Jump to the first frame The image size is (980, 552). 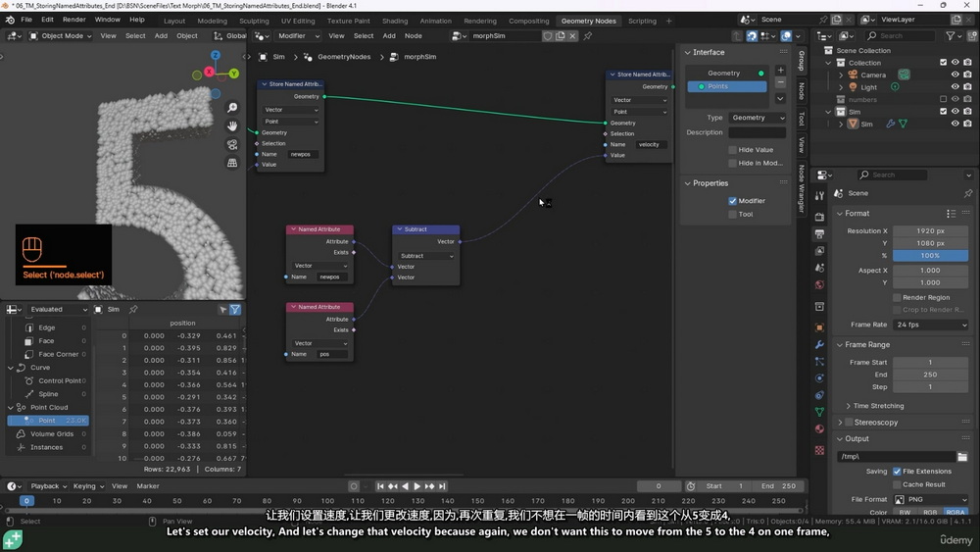pos(380,486)
